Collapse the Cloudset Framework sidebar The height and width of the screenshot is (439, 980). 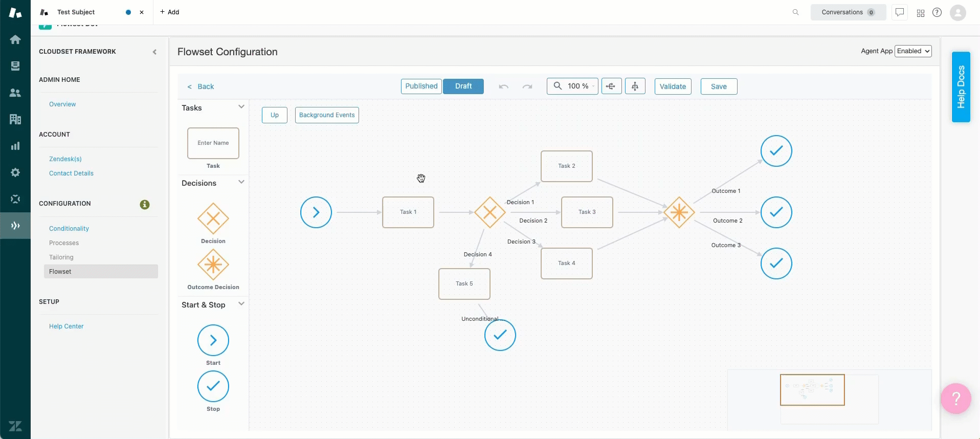click(154, 52)
